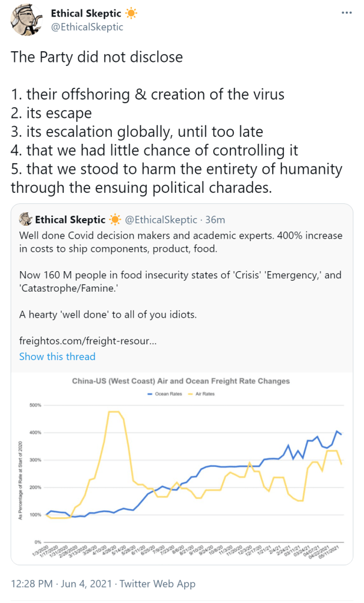Screen dimensions: 364x603
Task: Click quoted tweet's Ethical Skeptic name
Action: pos(70,220)
